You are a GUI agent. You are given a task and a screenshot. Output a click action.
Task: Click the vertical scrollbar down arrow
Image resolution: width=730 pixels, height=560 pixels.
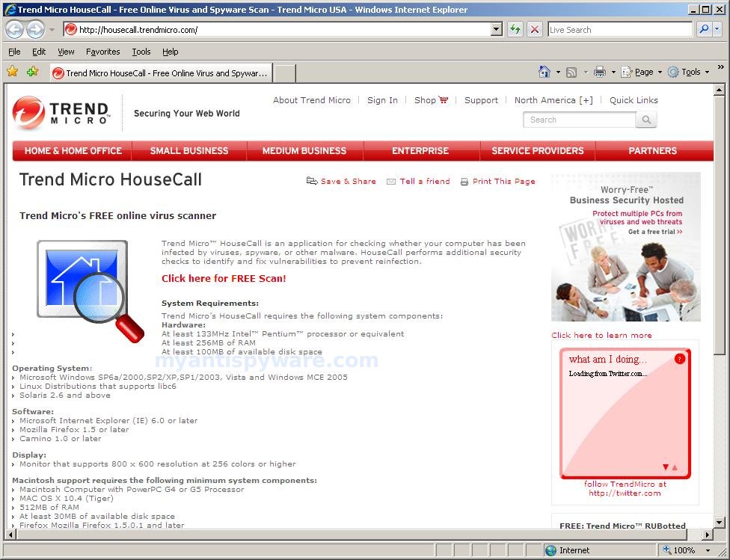pyautogui.click(x=720, y=523)
